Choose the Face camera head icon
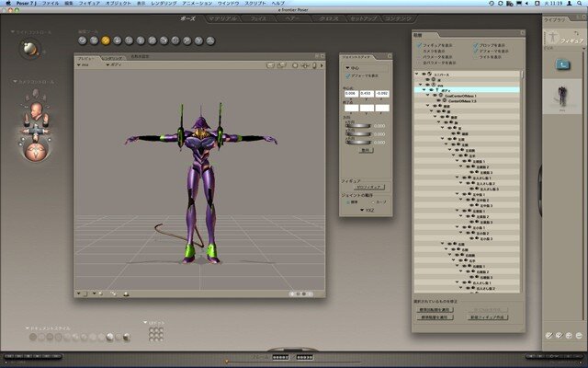The height and width of the screenshot is (368, 588). click(36, 110)
